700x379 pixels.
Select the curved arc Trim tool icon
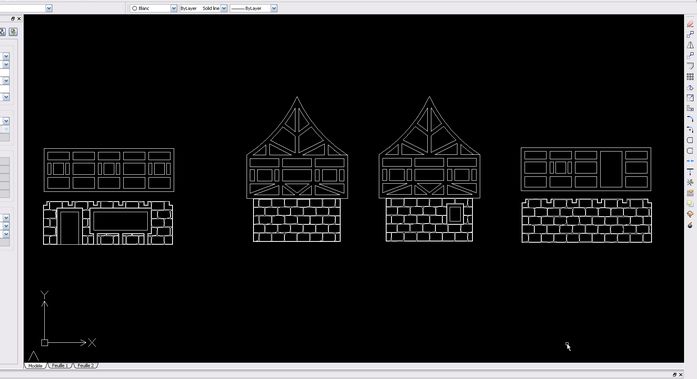click(691, 119)
